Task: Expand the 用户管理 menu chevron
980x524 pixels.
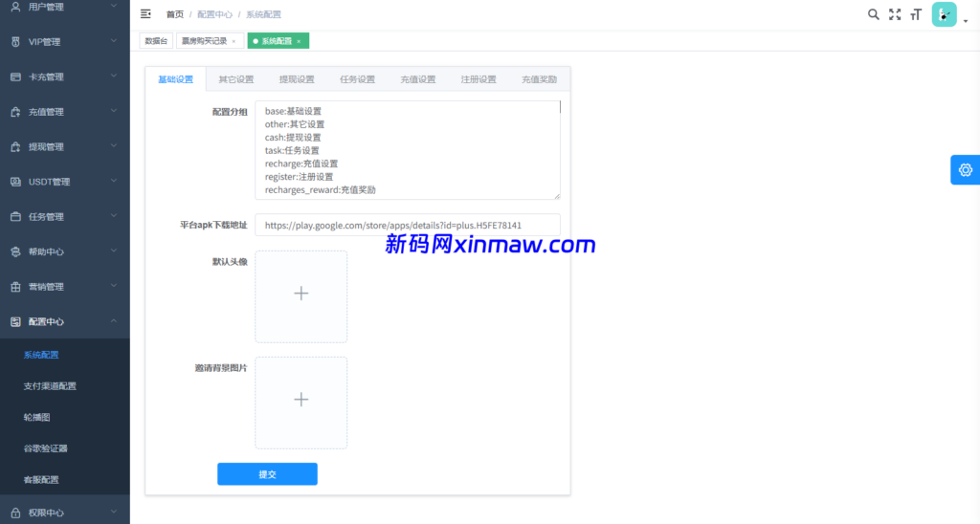Action: pyautogui.click(x=114, y=6)
